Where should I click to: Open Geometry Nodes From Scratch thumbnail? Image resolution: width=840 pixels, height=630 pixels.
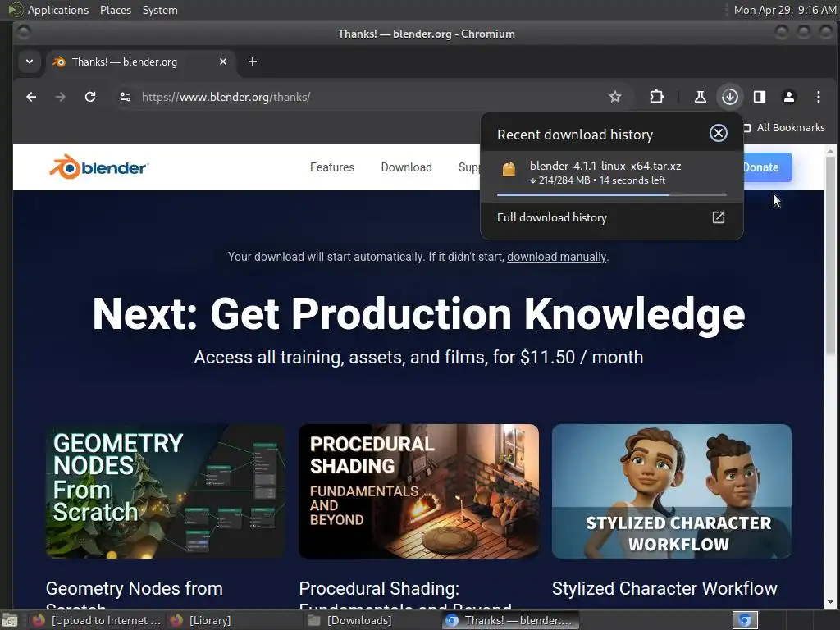pos(166,491)
